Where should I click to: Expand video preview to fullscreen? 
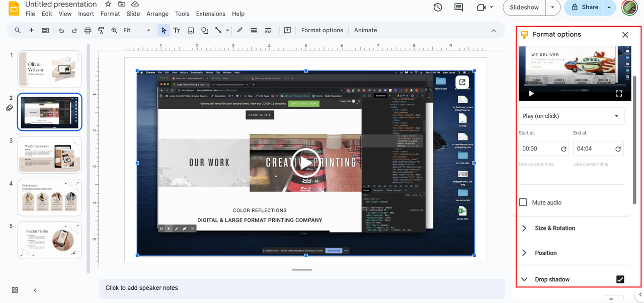pos(619,93)
